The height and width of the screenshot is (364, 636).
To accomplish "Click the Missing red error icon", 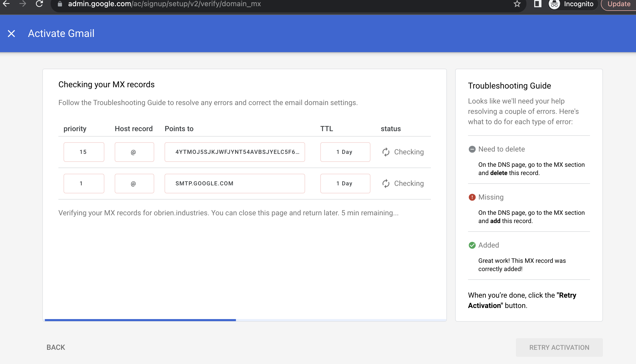I will [x=472, y=197].
